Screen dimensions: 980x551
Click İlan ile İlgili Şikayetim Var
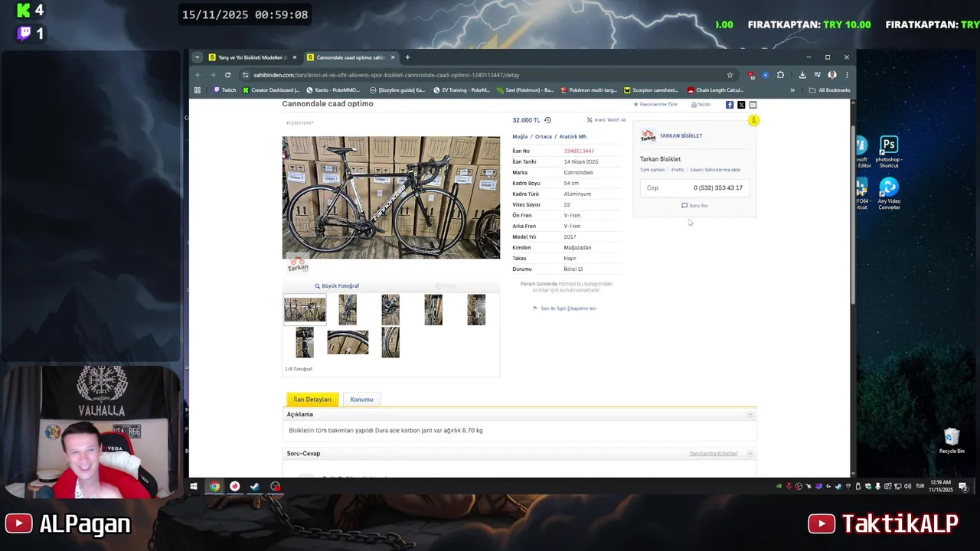pyautogui.click(x=564, y=308)
